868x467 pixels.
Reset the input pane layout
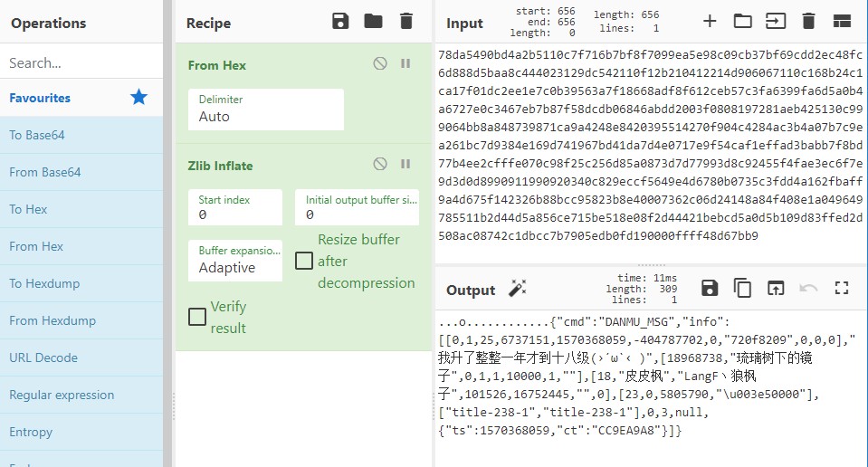[842, 21]
